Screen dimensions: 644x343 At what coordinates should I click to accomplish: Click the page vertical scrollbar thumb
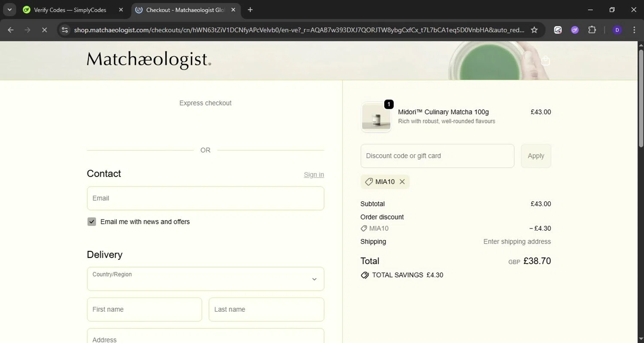641,99
